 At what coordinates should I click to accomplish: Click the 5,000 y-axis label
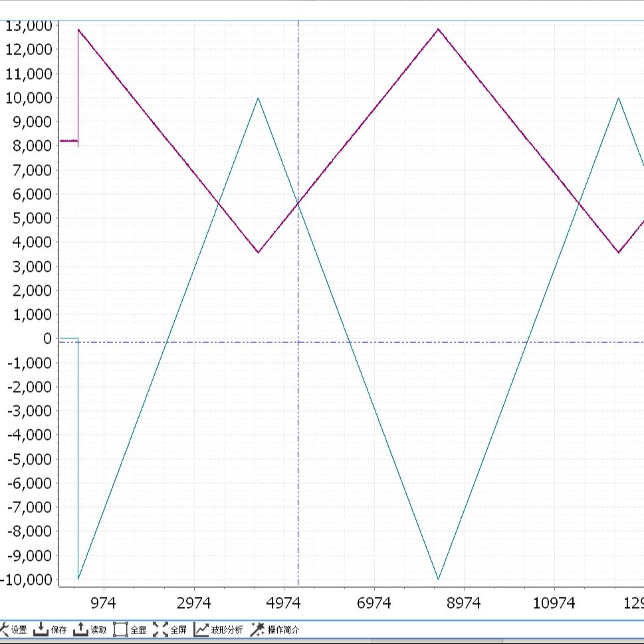32,218
